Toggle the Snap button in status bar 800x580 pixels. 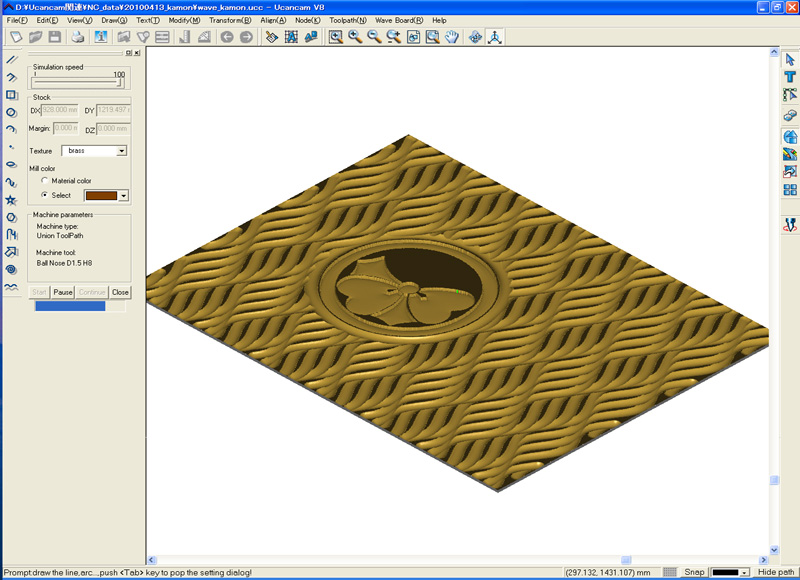[693, 572]
